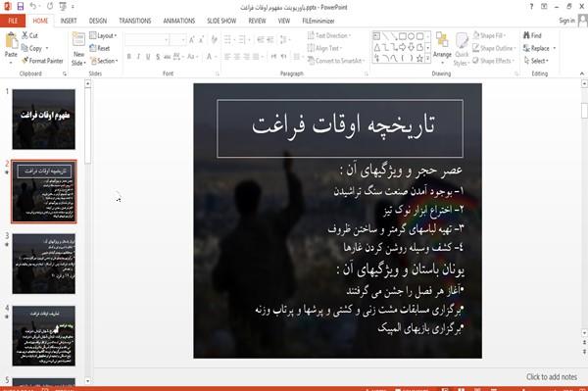Open the FILE tab
This screenshot has height=391, width=588.
13,21
